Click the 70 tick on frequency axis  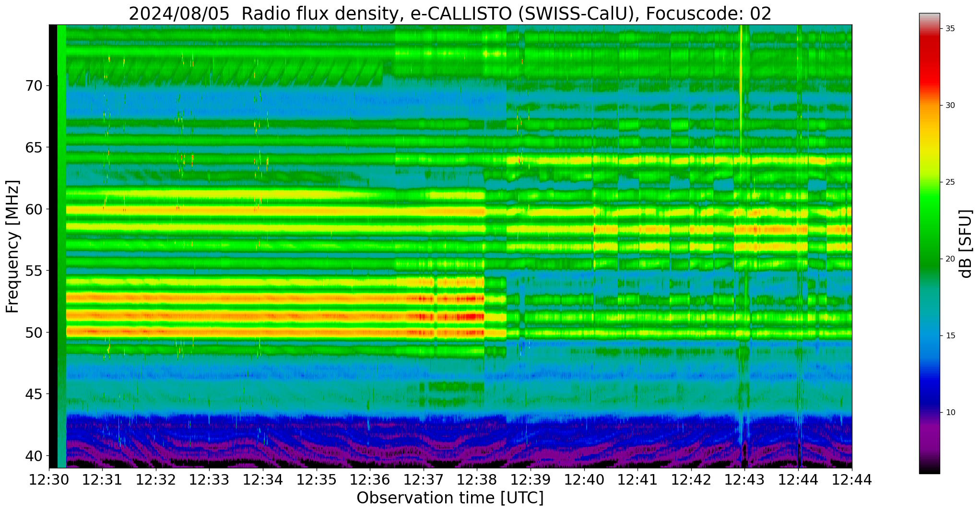[x=34, y=86]
